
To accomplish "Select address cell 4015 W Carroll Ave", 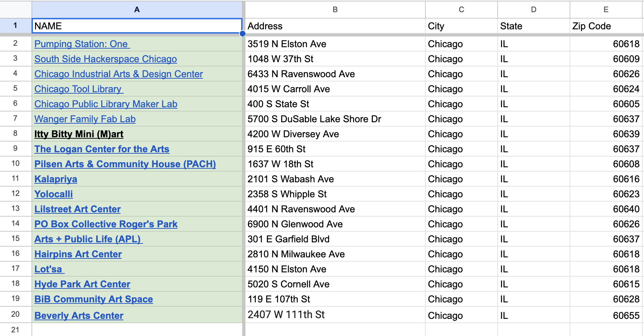I will click(x=335, y=89).
